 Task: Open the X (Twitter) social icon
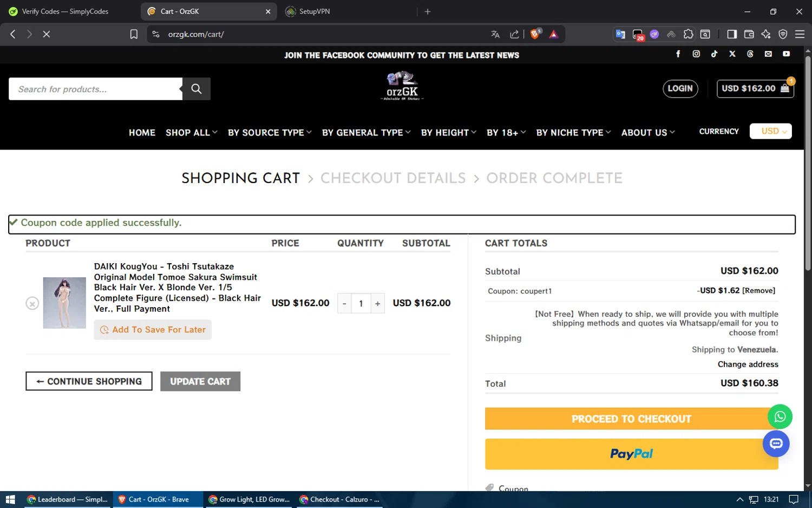pyautogui.click(x=732, y=54)
